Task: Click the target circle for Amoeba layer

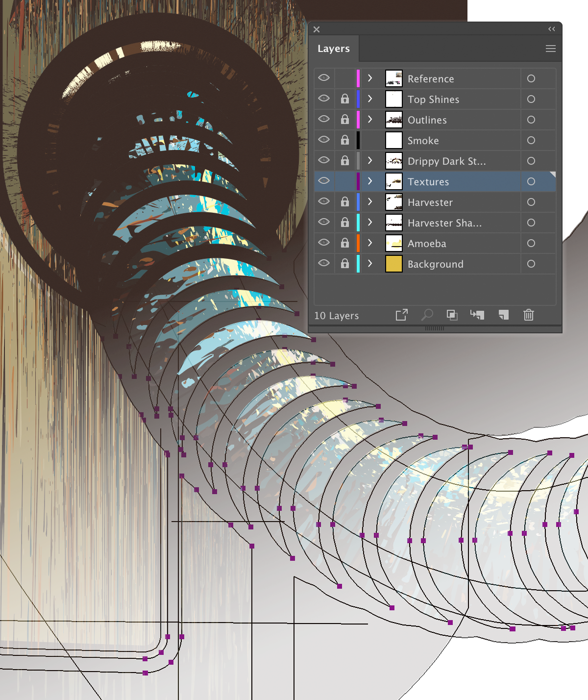Action: click(x=531, y=243)
